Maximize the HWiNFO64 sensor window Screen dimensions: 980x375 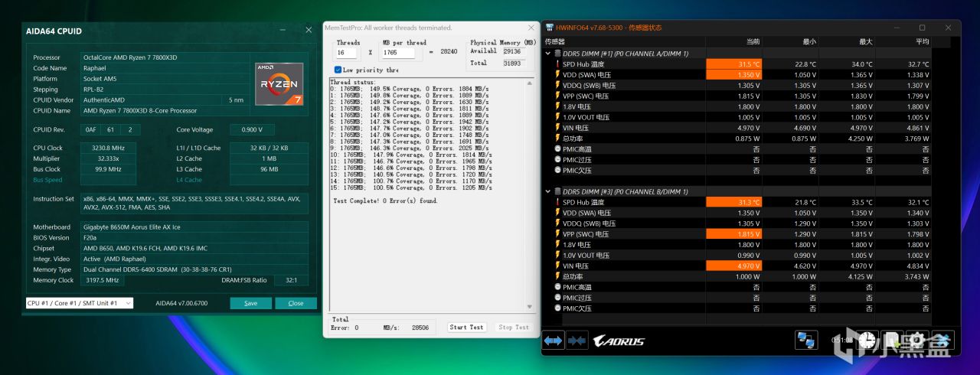pyautogui.click(x=922, y=28)
